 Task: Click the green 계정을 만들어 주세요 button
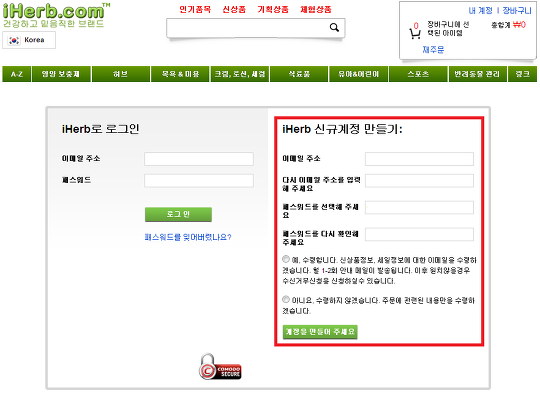coord(320,332)
